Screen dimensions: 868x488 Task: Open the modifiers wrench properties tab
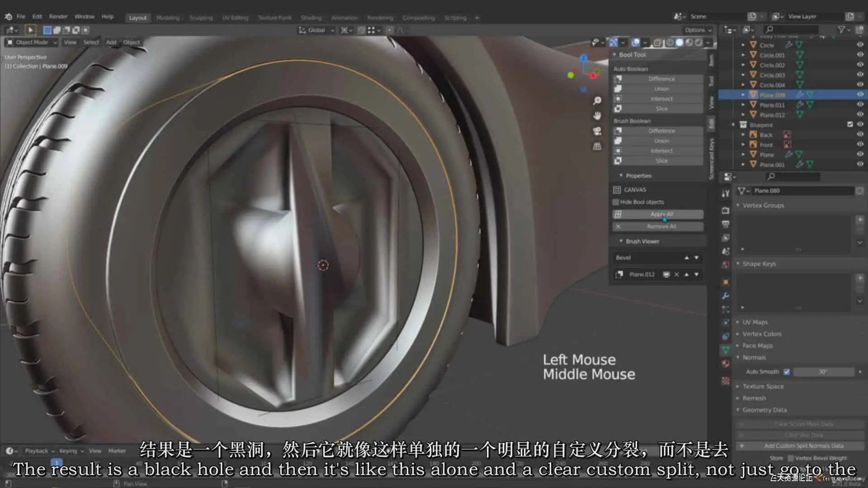pos(726,296)
